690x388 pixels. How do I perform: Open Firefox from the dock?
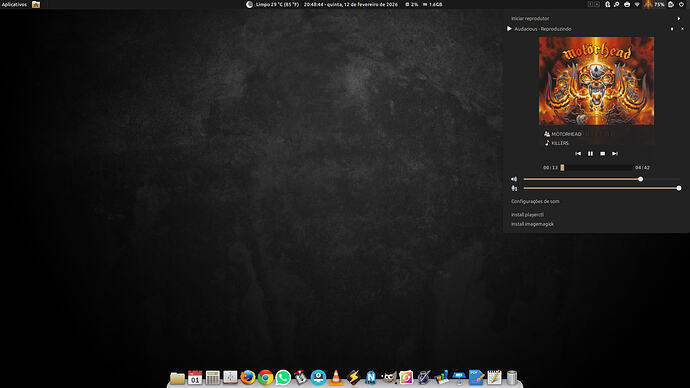pos(248,377)
